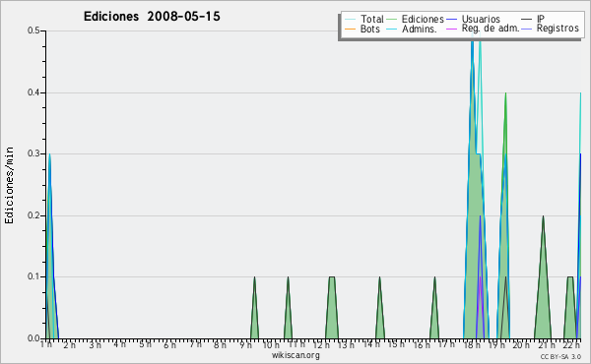The width and height of the screenshot is (591, 364).
Task: Click the Usuarios legend label
Action: pyautogui.click(x=481, y=19)
